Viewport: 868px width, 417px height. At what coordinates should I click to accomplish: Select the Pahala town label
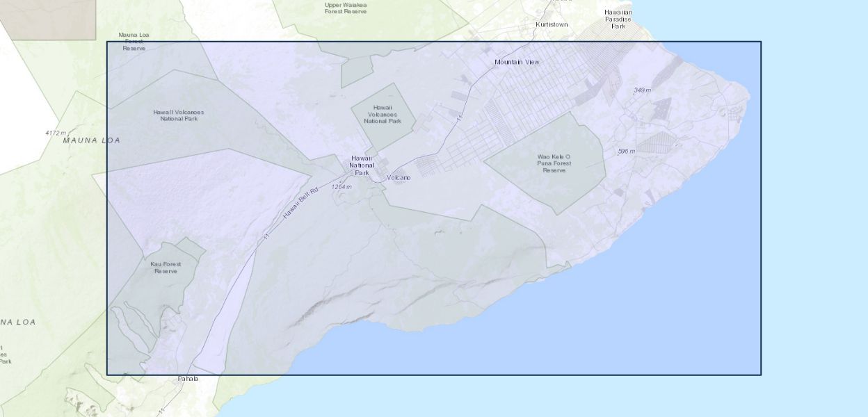(188, 379)
